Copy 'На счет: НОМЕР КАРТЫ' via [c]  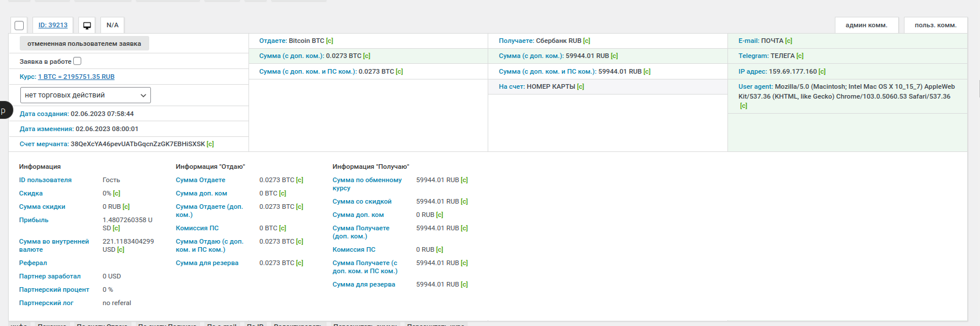pyautogui.click(x=581, y=86)
